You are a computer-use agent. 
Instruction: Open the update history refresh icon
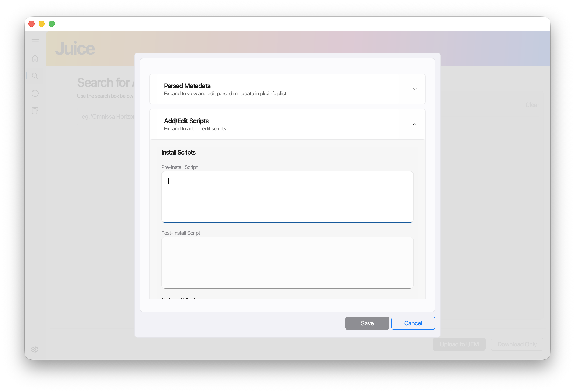pyautogui.click(x=35, y=93)
